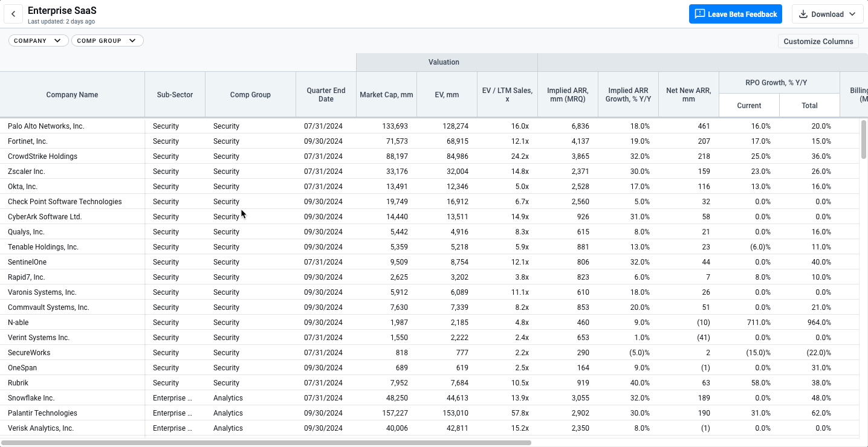Click the Net New ARR, mm header
Screen dimensions: 868x447
pyautogui.click(x=688, y=95)
